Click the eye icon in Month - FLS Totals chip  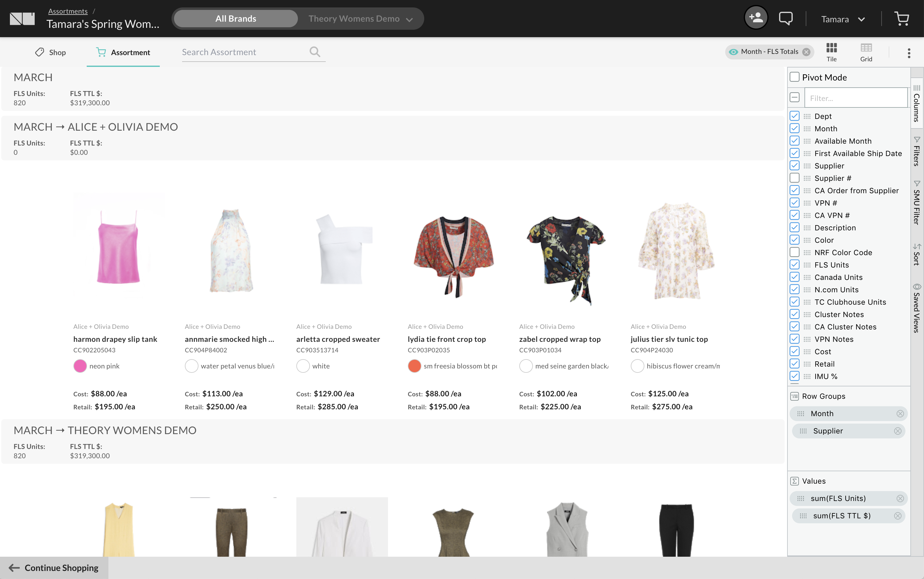(x=733, y=52)
